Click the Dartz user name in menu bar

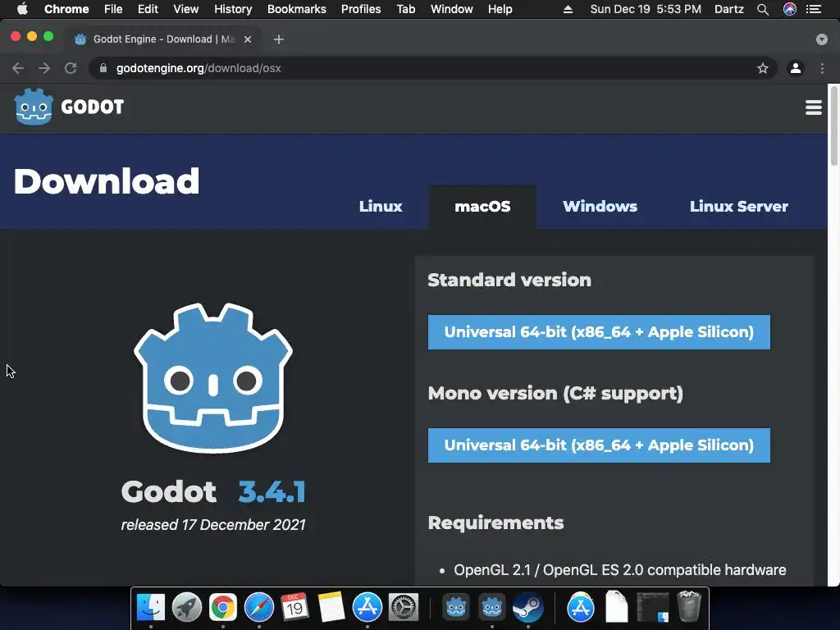729,9
